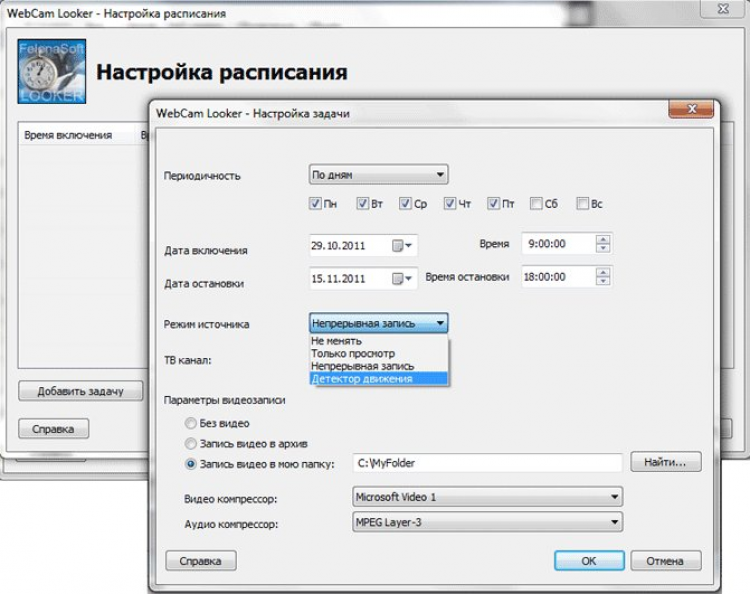Screen dimensions: 750x594
Task: Uncheck the Чт weekday checkbox
Action: click(450, 204)
